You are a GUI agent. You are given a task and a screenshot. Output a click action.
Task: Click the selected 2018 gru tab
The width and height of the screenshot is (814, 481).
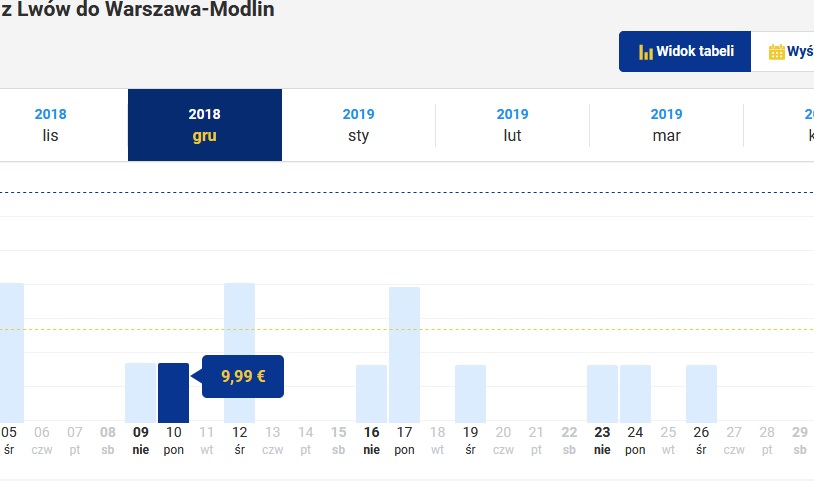pos(205,125)
